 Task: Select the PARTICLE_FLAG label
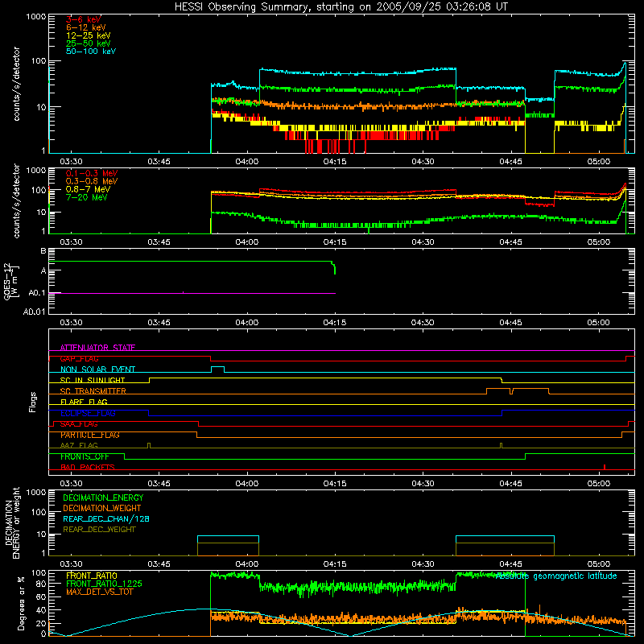click(x=90, y=435)
